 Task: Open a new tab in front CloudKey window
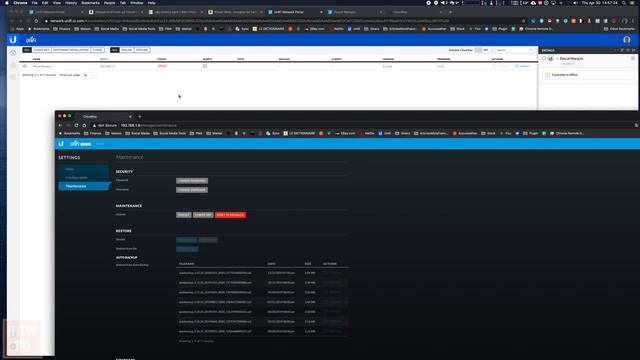pyautogui.click(x=140, y=117)
